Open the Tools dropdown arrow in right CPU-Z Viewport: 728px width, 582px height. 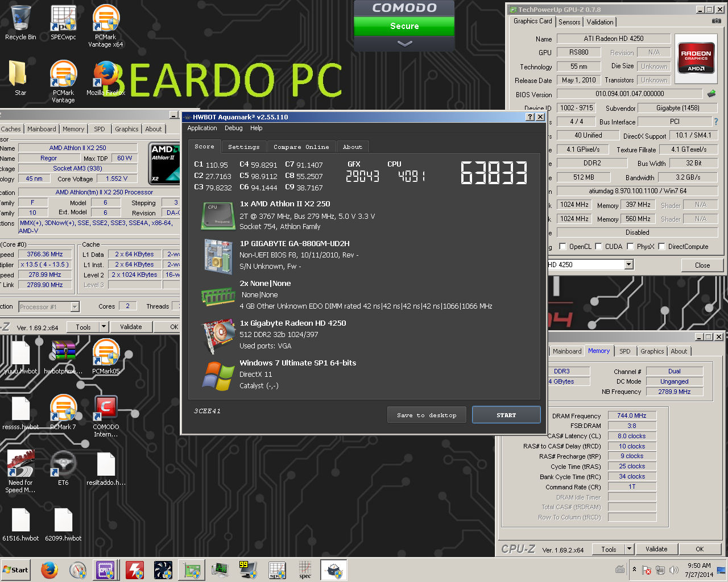pos(629,549)
